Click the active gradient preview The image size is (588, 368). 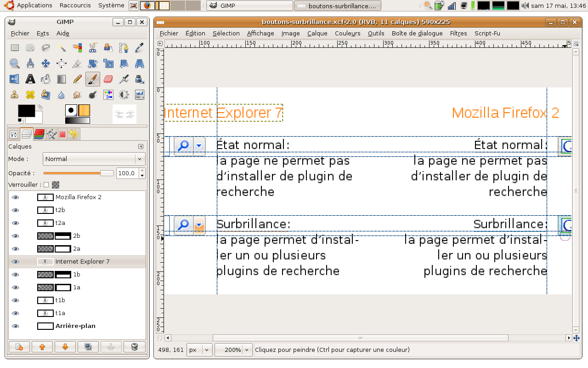pos(78,121)
